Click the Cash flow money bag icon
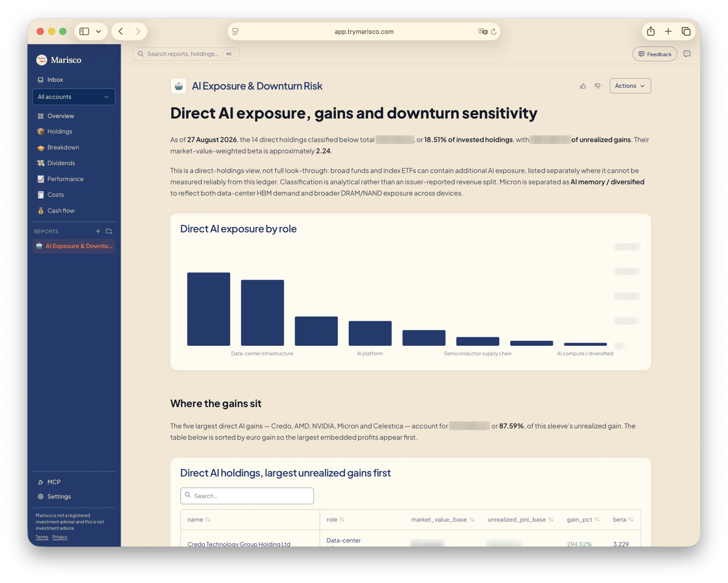The height and width of the screenshot is (583, 728). pos(40,211)
